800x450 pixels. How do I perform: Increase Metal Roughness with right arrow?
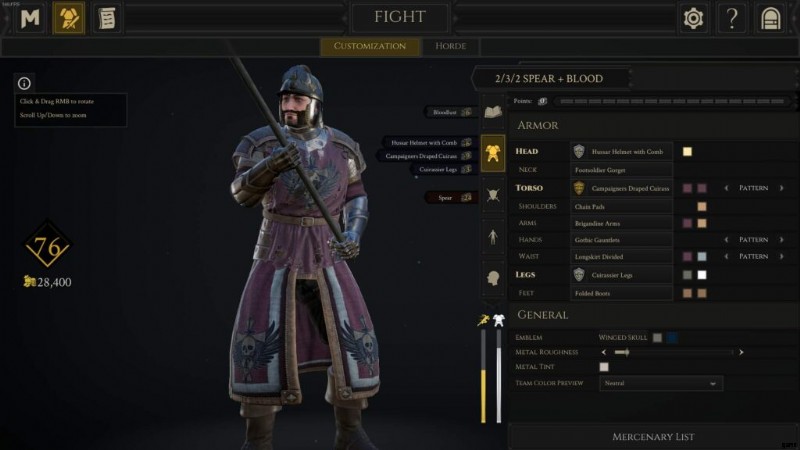(x=741, y=352)
